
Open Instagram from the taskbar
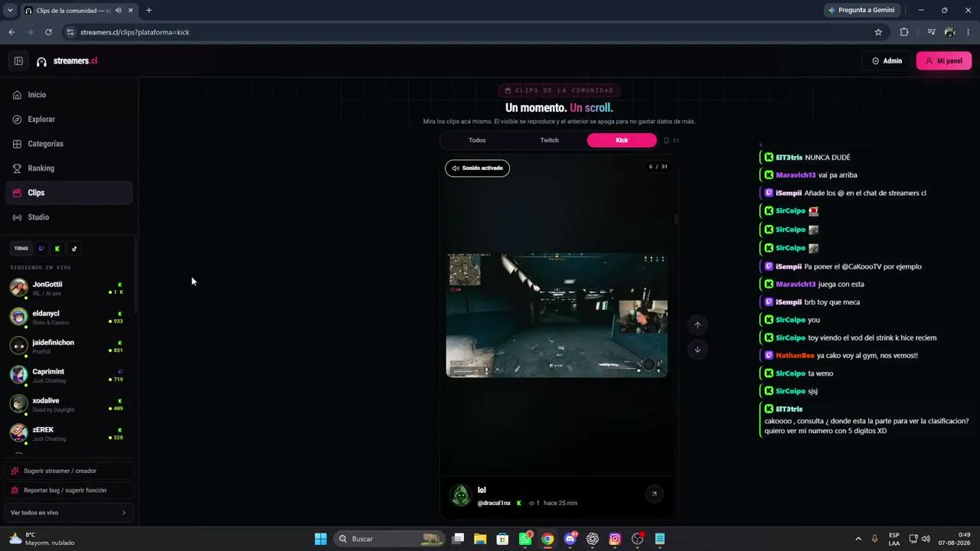[615, 539]
